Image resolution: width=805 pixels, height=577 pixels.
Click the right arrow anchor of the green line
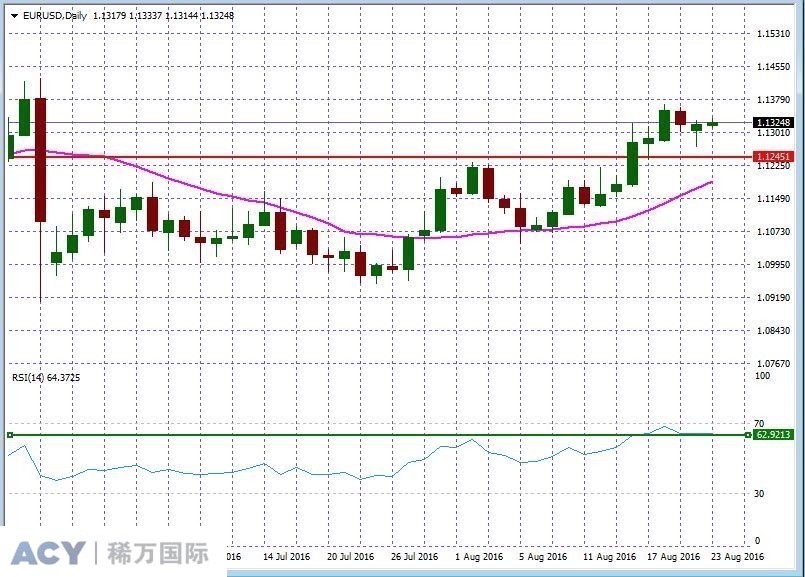tap(748, 436)
